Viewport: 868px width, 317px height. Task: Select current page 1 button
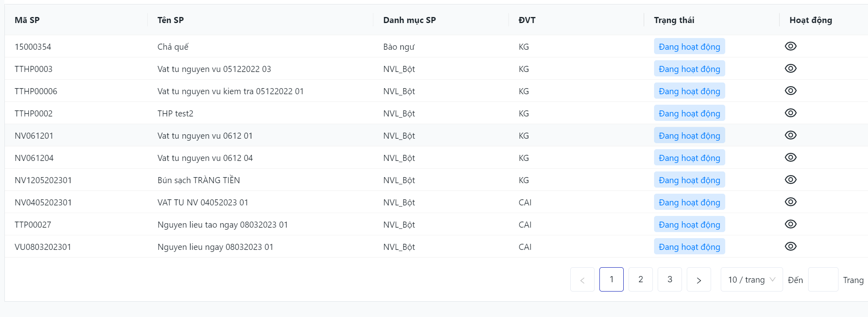coord(611,279)
